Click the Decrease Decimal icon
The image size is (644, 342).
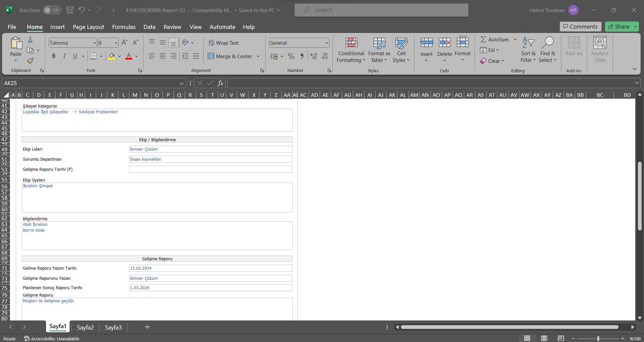(x=324, y=56)
